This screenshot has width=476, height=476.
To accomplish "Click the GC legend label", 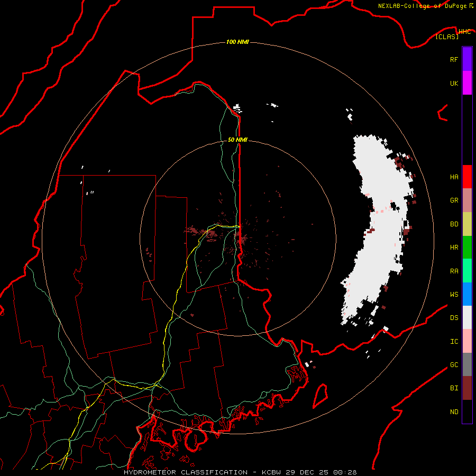I will click(454, 364).
